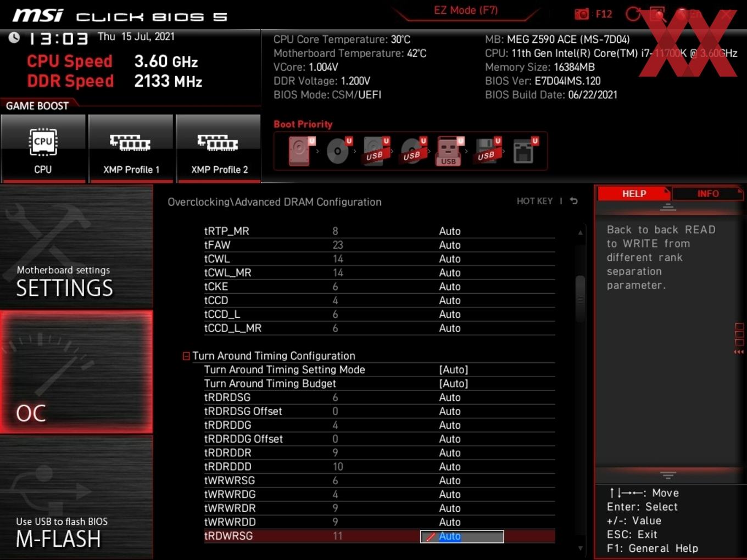Select the tWRWRDR Auto value field
747x560 pixels.
coord(450,508)
